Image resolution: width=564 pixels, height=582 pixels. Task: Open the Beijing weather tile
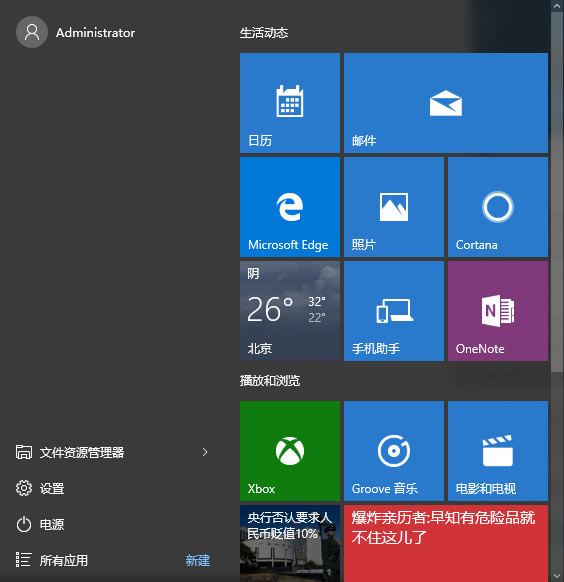(x=290, y=311)
